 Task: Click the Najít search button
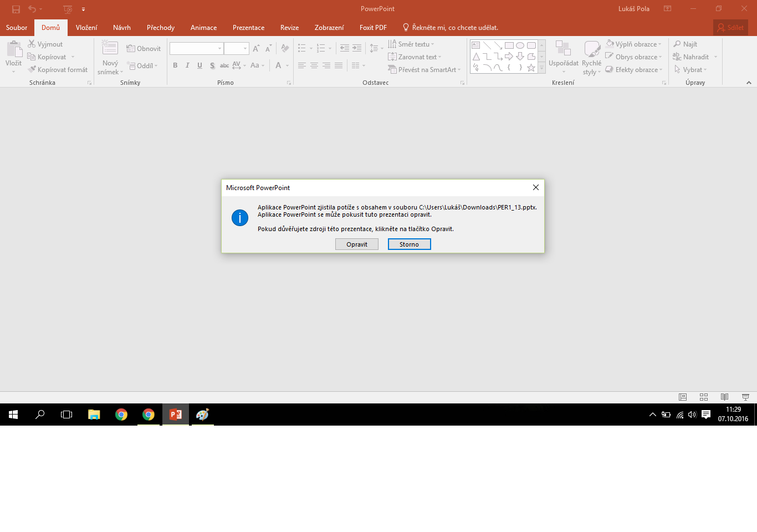686,44
